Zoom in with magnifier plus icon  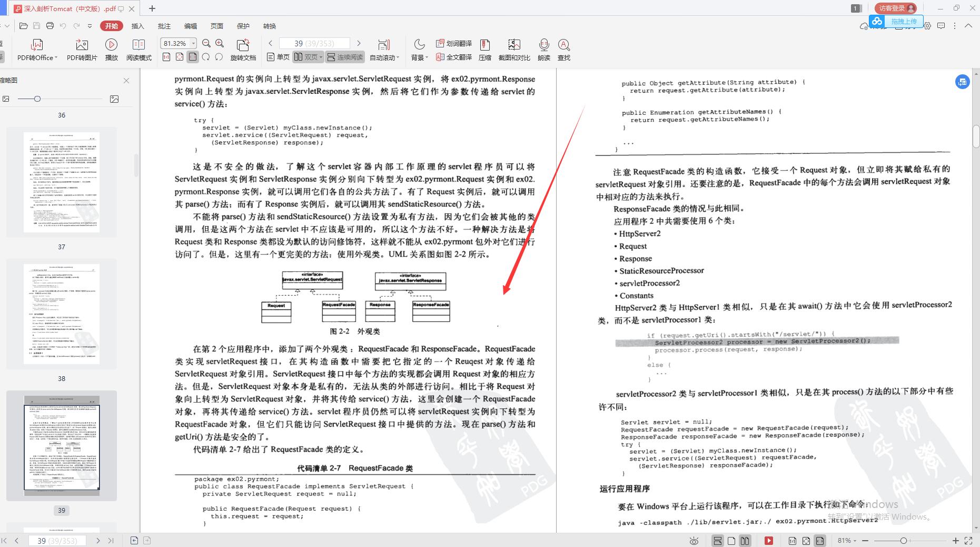[220, 43]
